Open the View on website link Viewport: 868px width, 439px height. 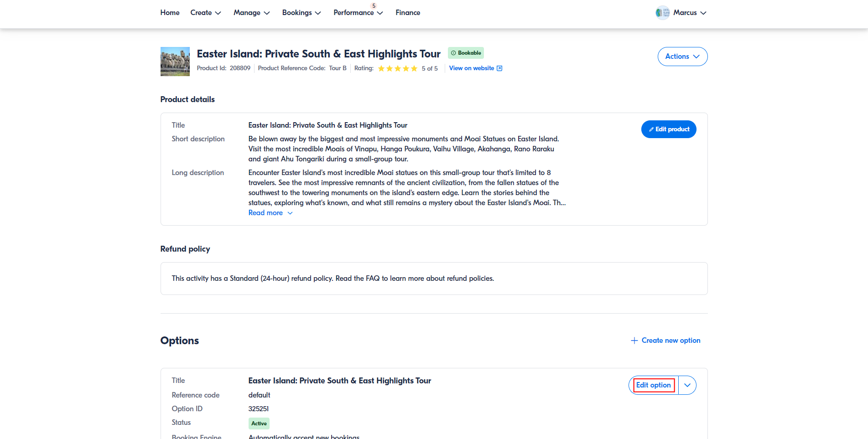click(471, 68)
